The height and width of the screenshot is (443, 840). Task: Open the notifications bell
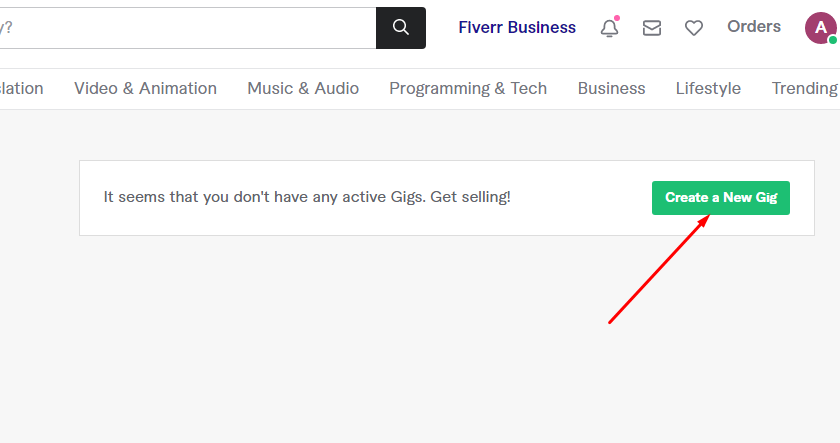pyautogui.click(x=609, y=29)
